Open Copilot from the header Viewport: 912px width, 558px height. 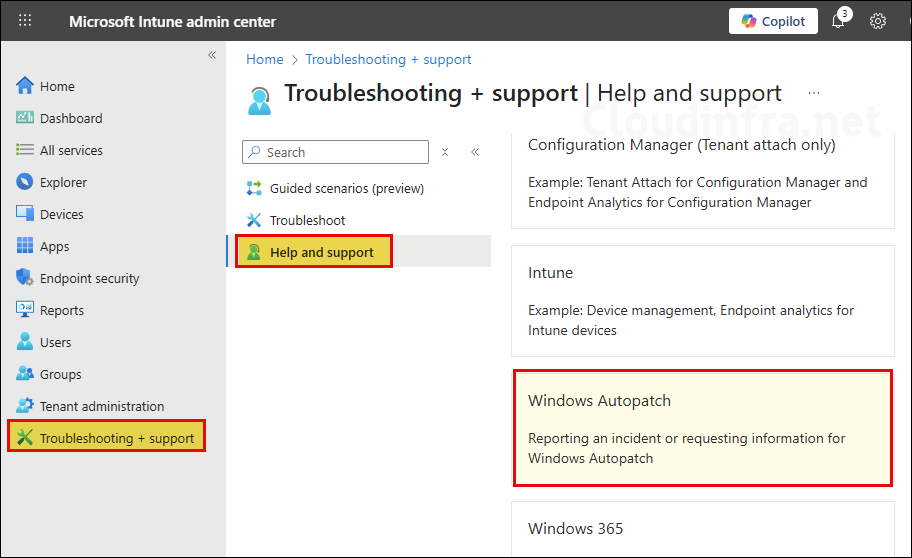[773, 22]
